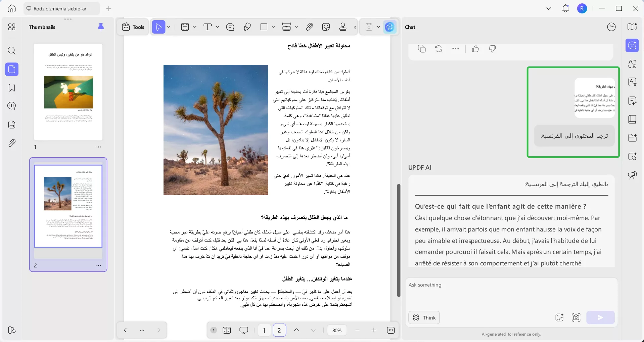Image resolution: width=644 pixels, height=342 pixels.
Task: Select the Text tool in the toolbar
Action: point(208,27)
